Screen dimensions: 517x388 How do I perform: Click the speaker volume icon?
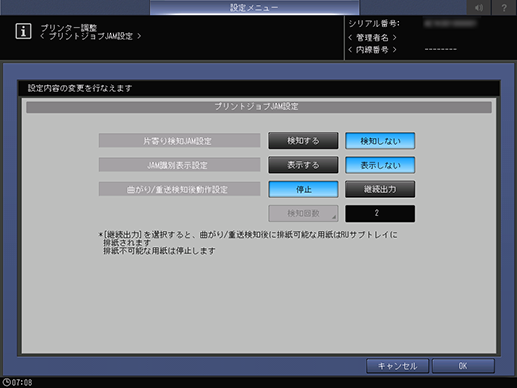coord(479,7)
